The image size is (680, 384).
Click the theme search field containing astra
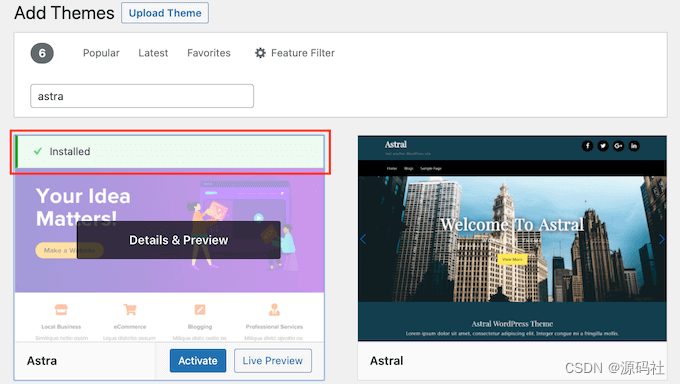point(142,96)
